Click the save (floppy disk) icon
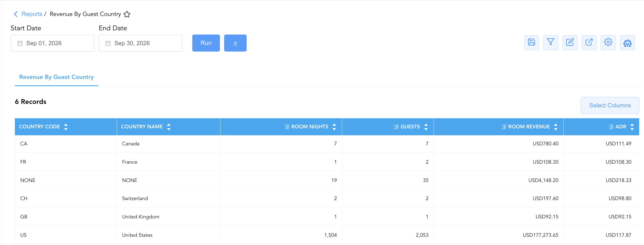644x245 pixels. (532, 43)
